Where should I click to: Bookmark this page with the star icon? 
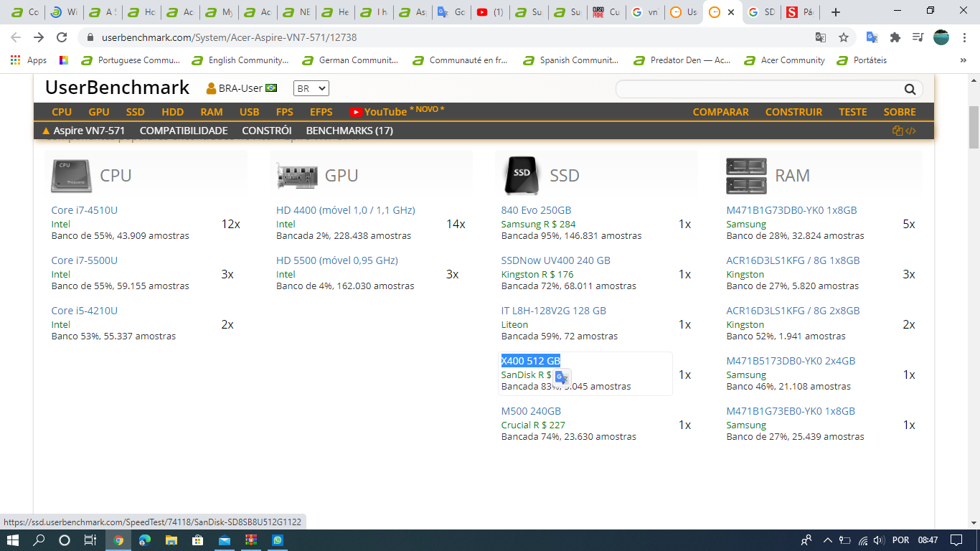point(844,37)
